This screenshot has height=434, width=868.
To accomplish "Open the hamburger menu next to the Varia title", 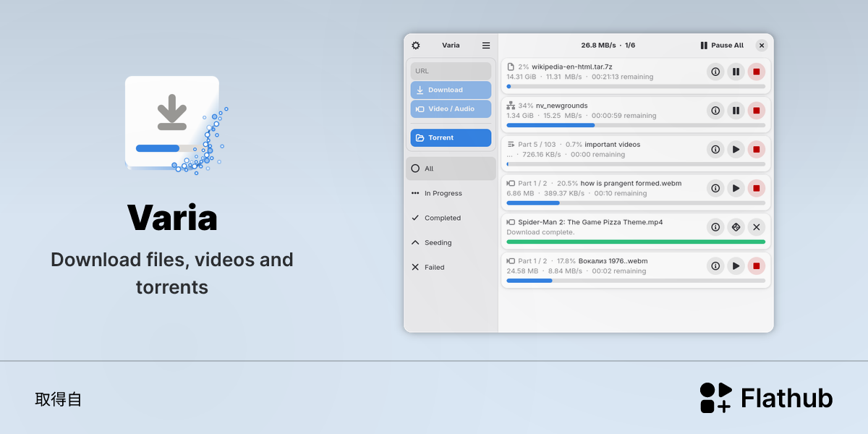I will [486, 45].
